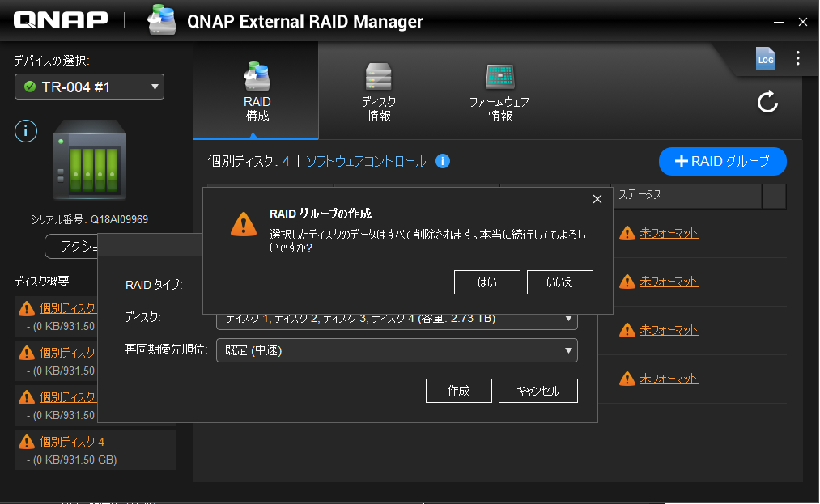Open the three-dot more options menu
The height and width of the screenshot is (504, 820).
[x=797, y=58]
